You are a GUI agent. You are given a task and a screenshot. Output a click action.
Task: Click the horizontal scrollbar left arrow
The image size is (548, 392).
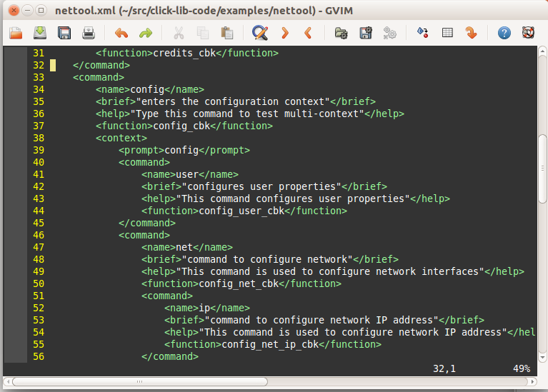[x=9, y=382]
